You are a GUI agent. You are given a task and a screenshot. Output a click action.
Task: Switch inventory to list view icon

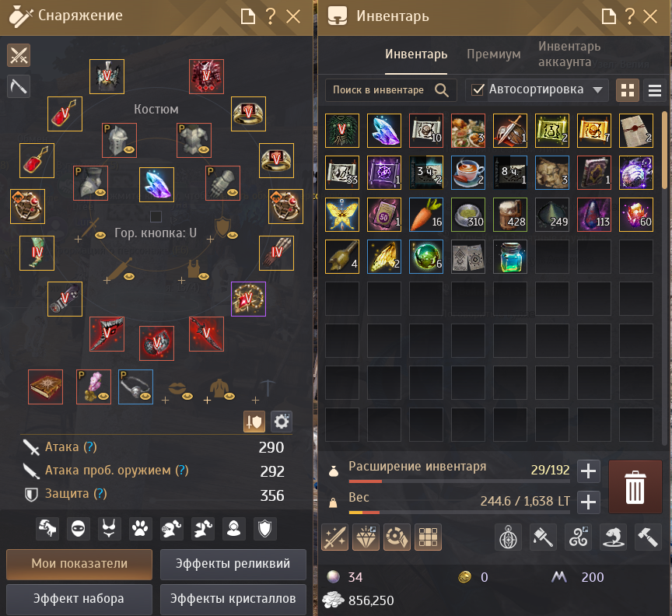[654, 90]
